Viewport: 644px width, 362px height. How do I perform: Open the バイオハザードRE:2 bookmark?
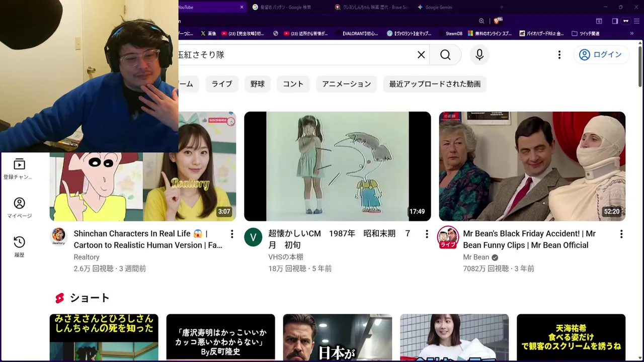(x=541, y=34)
